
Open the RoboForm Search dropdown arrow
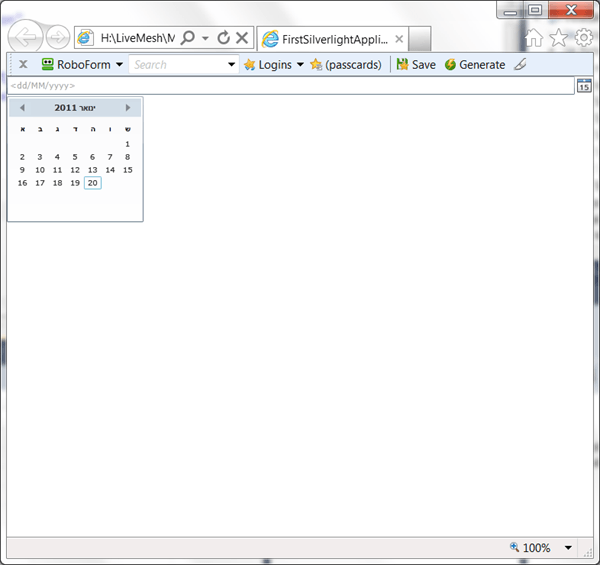click(x=232, y=64)
